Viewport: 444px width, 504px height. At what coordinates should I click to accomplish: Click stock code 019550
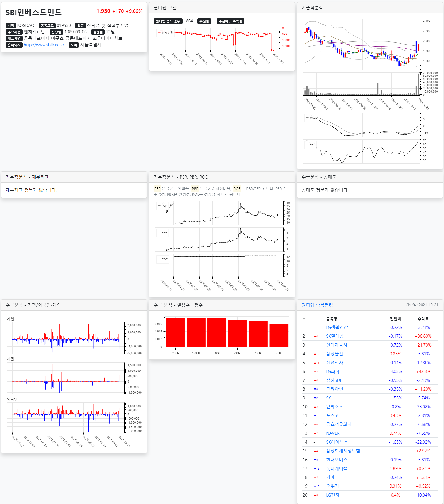tap(64, 25)
